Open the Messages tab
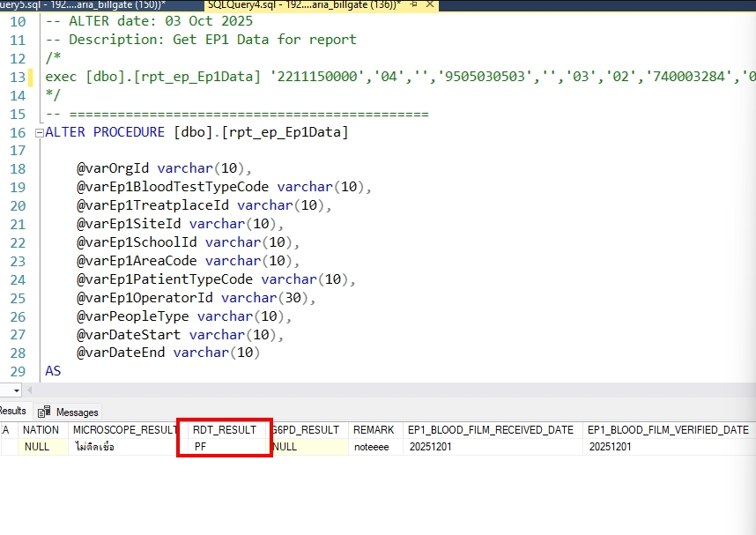This screenshot has width=756, height=535. 77,412
